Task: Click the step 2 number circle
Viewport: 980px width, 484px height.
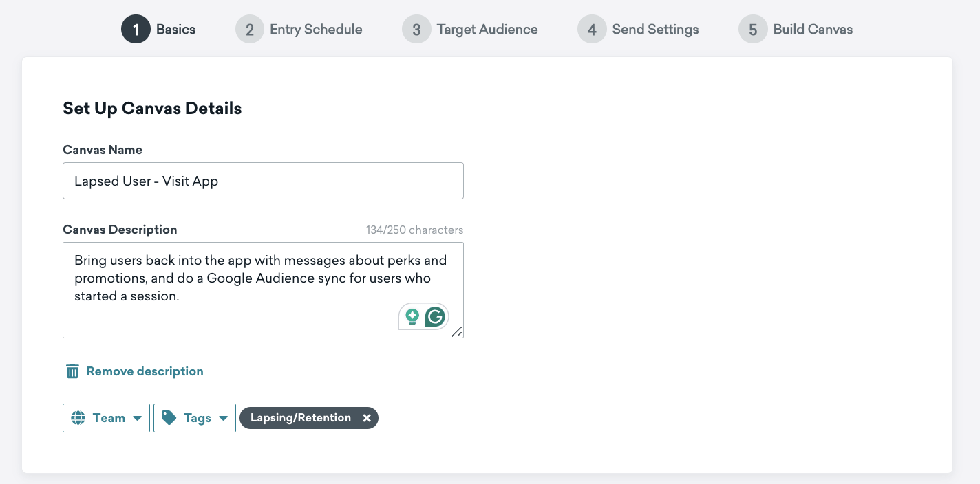Action: 250,30
